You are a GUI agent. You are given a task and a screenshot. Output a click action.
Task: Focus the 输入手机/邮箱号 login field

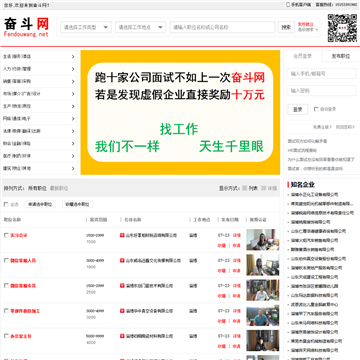[x=322, y=73]
